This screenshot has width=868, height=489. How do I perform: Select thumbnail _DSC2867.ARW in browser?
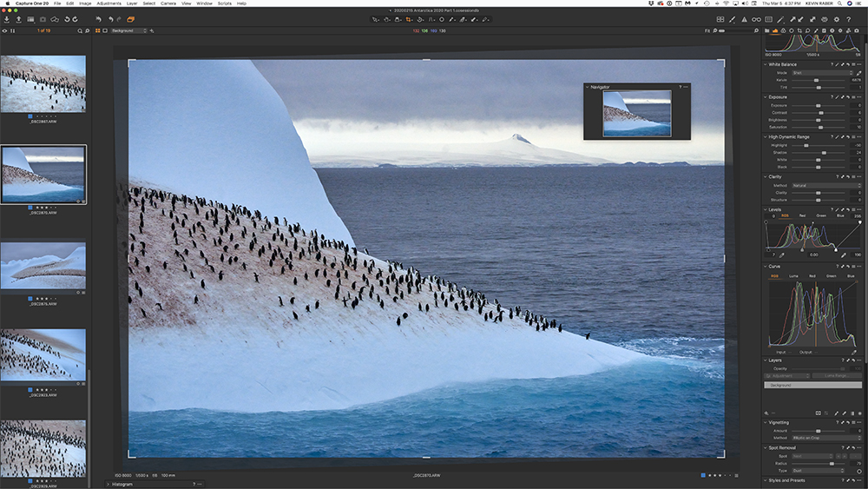(43, 83)
